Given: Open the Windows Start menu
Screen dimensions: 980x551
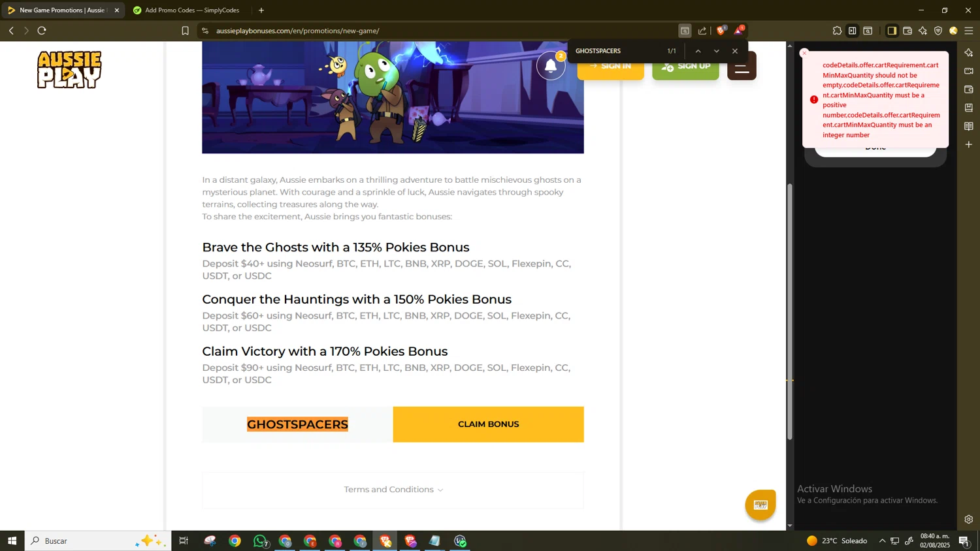Looking at the screenshot, I should coord(12,541).
